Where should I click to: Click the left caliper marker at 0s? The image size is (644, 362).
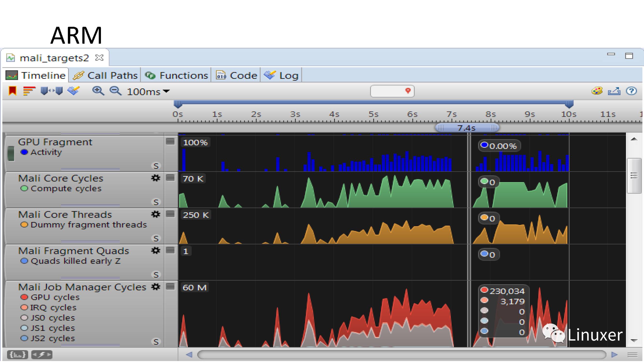[178, 104]
